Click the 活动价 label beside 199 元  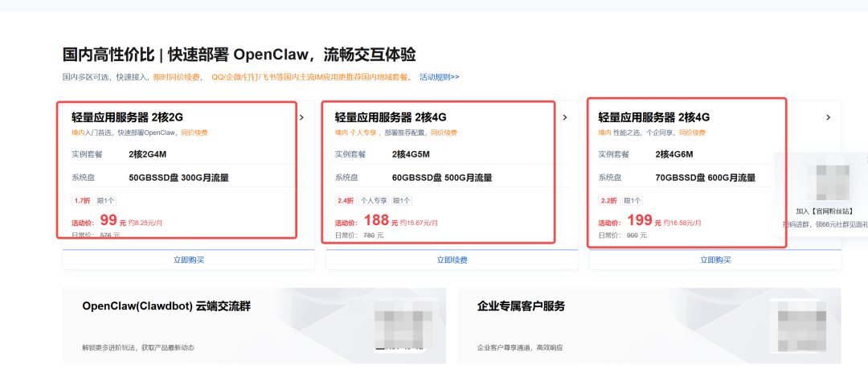611,223
